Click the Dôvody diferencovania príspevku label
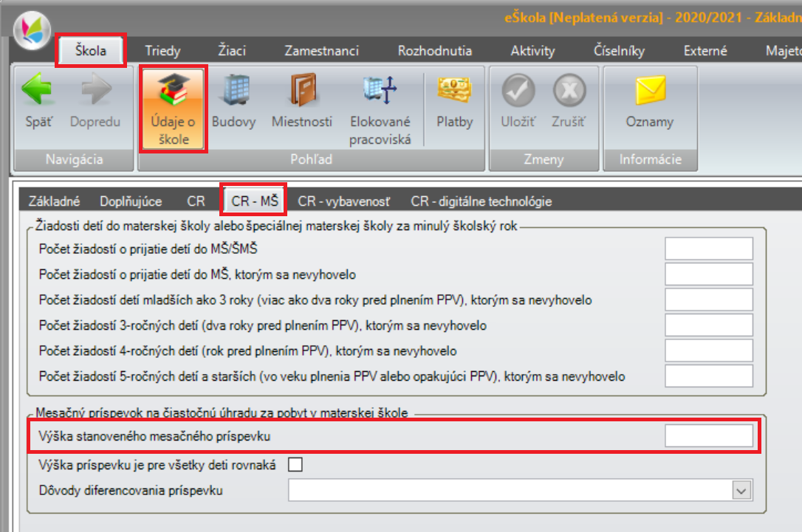 click(x=131, y=491)
